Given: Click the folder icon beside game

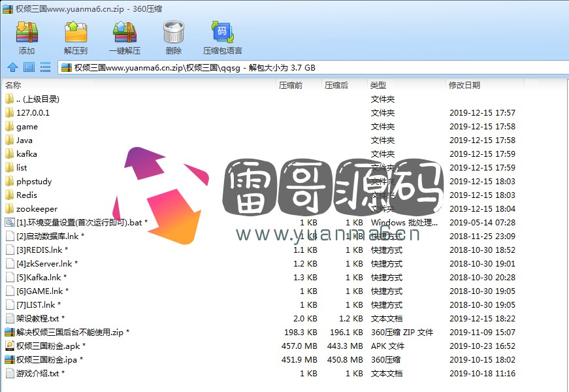Looking at the screenshot, I should coord(9,126).
